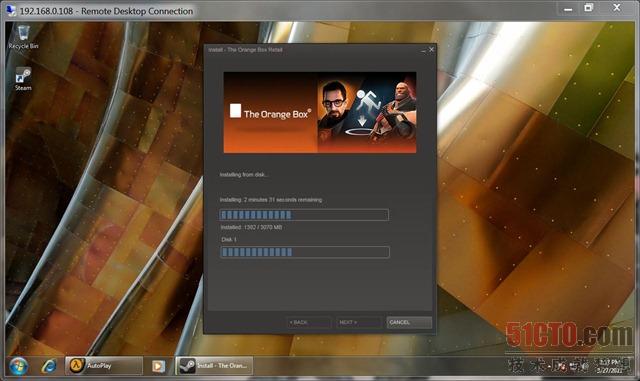The image size is (640, 381).
Task: Close the Install - The Orange Box dialog
Action: [431, 49]
